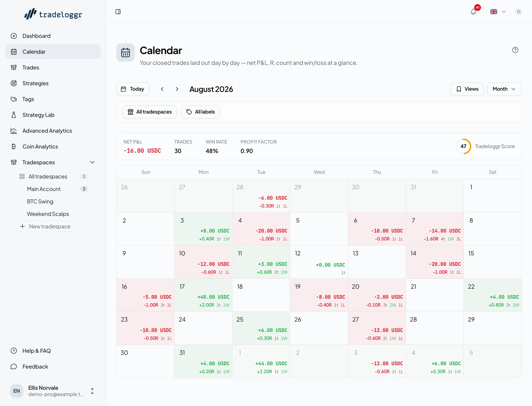This screenshot has height=406, width=532.
Task: Open August 16 day with -5.00 USDC
Action: tap(146, 295)
